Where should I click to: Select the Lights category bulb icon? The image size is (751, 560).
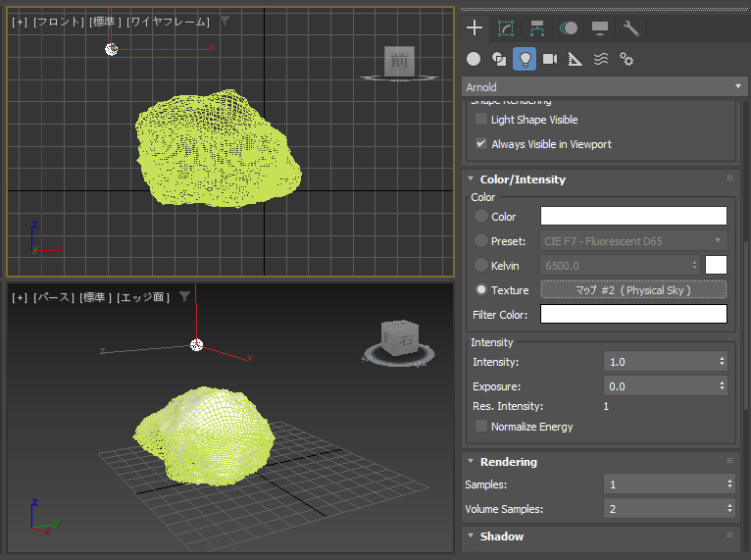[525, 59]
